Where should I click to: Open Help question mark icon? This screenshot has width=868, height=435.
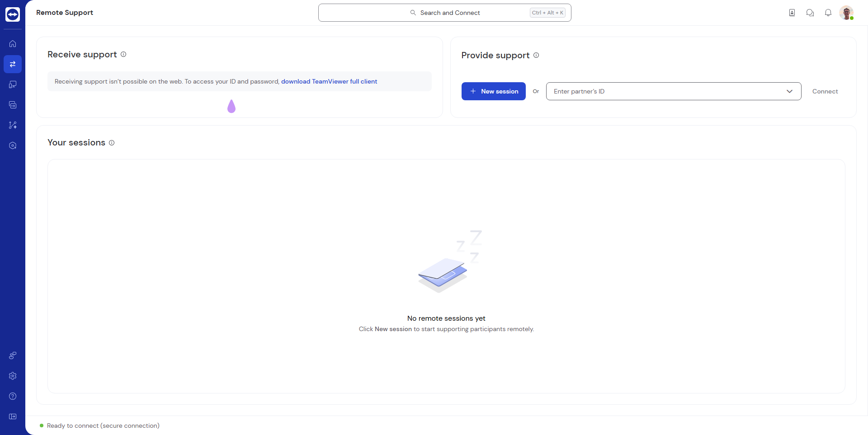click(13, 396)
